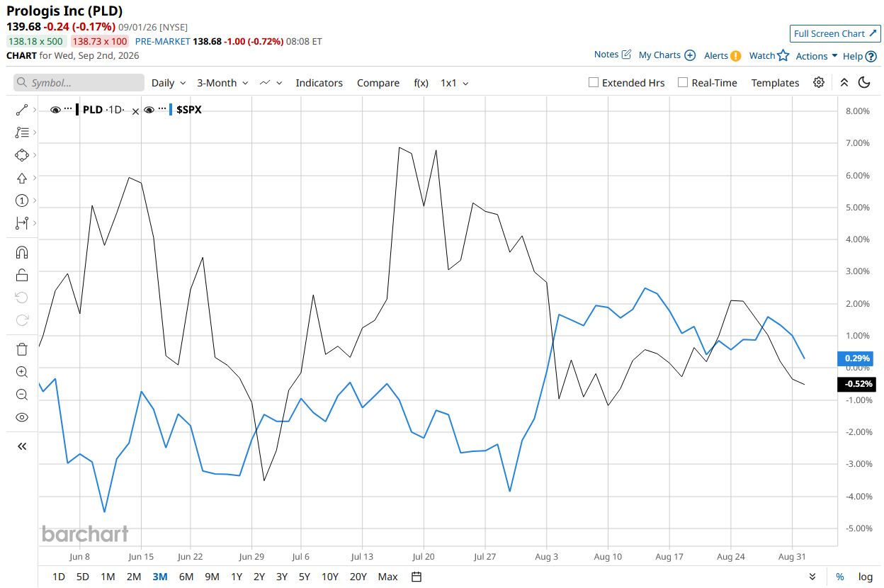Select the trend line drawing tool

pos(22,110)
